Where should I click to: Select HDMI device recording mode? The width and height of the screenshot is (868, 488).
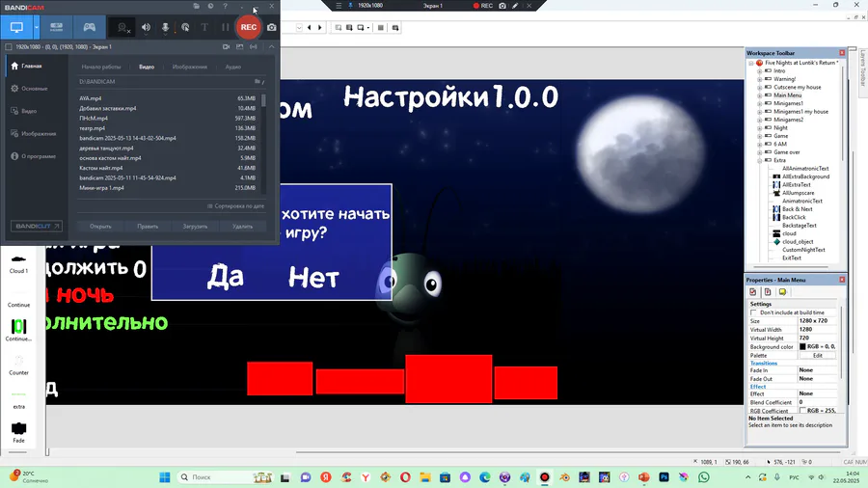click(57, 27)
